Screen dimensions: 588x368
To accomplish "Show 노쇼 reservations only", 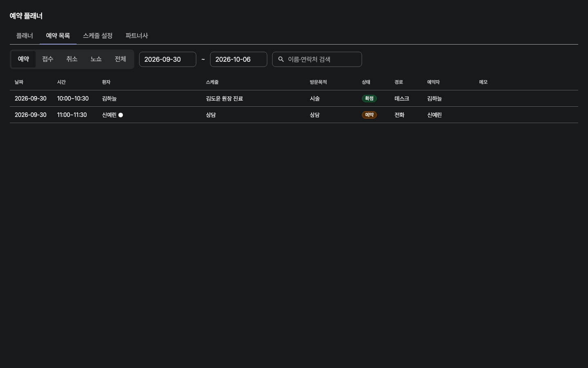I will point(96,59).
